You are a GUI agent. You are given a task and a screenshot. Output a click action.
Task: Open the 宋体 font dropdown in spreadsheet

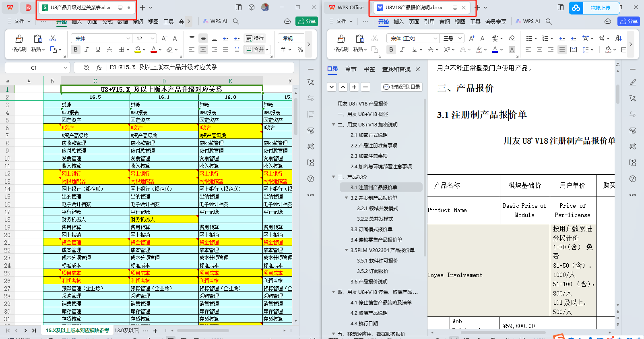128,38
